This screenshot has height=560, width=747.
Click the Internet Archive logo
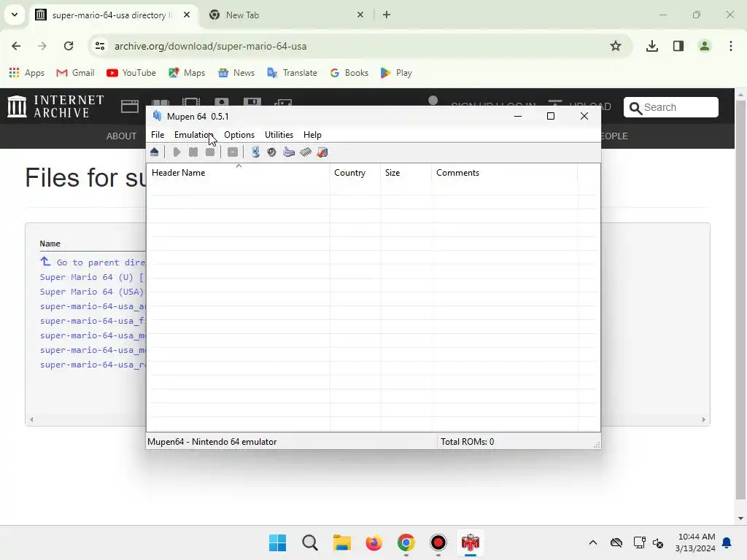55,106
